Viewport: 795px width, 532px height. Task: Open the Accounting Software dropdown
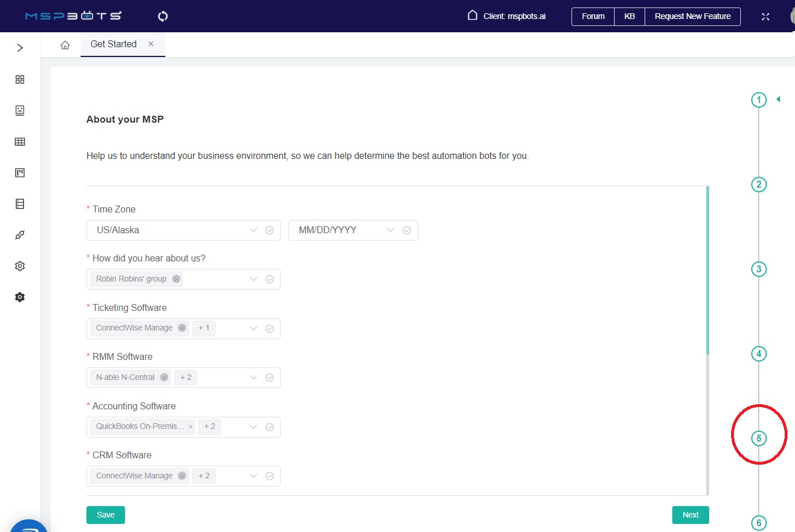[183, 427]
